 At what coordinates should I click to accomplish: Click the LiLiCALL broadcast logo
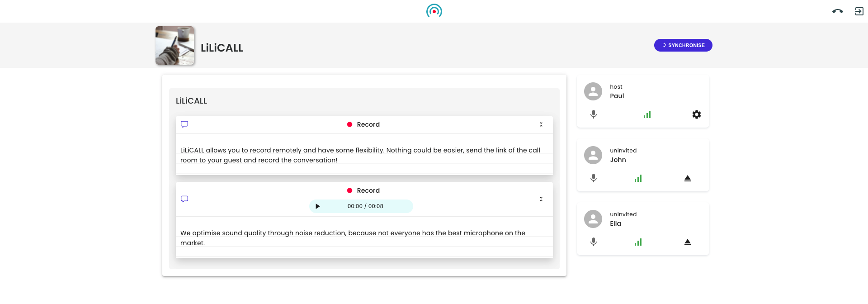(434, 11)
